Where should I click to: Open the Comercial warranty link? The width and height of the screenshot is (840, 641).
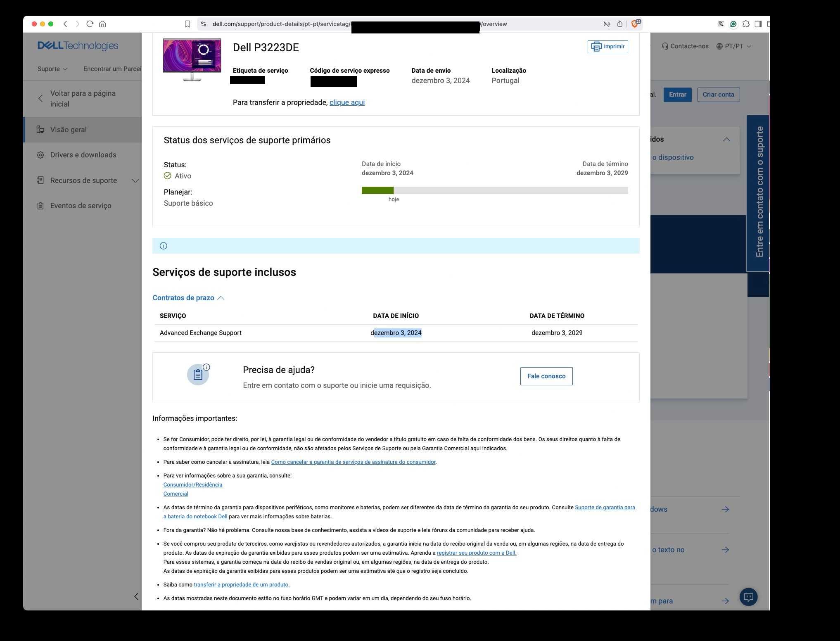[176, 494]
